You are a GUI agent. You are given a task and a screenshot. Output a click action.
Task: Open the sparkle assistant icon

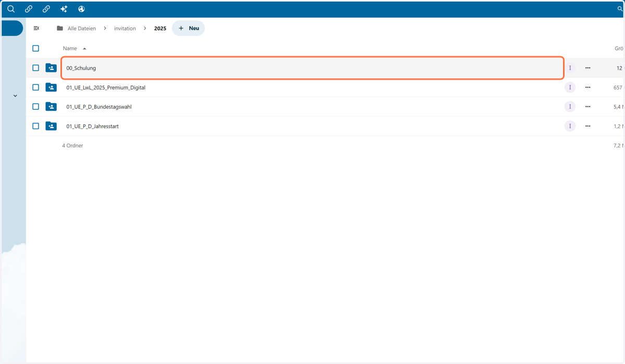click(x=64, y=9)
